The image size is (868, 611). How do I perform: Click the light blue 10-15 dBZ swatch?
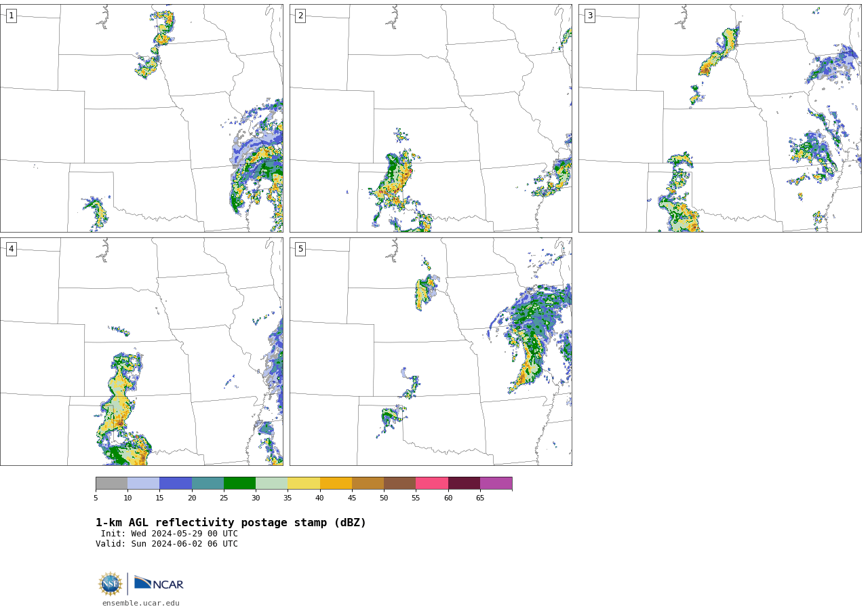pos(143,483)
